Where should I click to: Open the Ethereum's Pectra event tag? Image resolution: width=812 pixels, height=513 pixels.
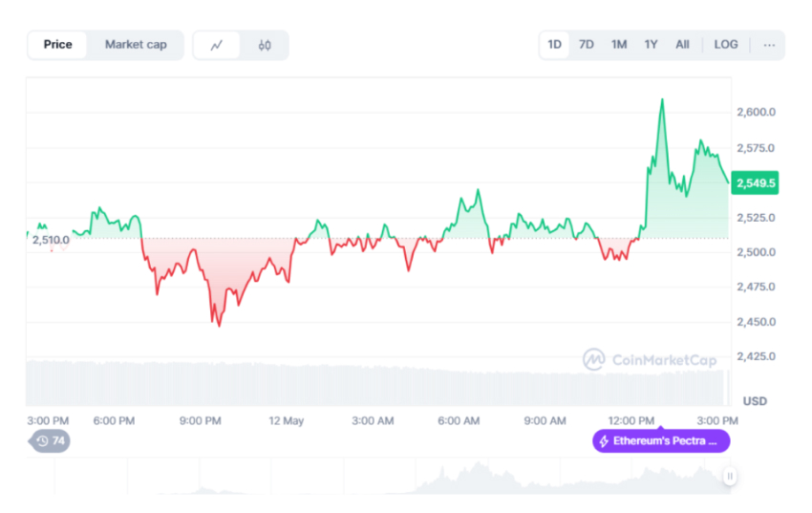tap(661, 441)
